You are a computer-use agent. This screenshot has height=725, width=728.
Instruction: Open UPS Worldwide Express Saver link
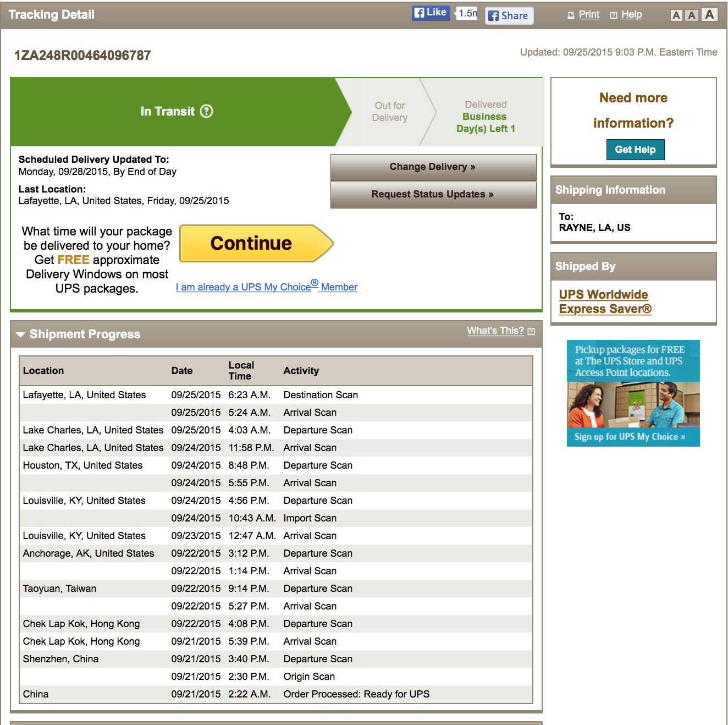[605, 301]
